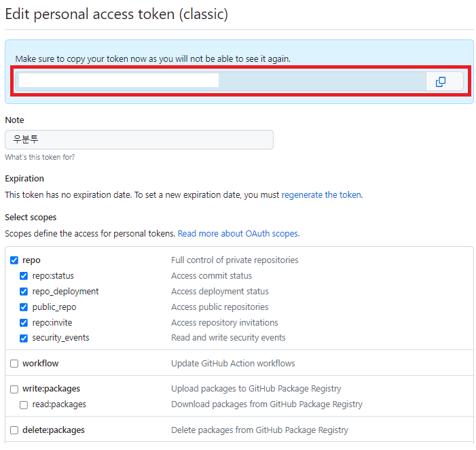Image resolution: width=476 pixels, height=450 pixels.
Task: Toggle the repo:status checkbox
Action: point(24,276)
